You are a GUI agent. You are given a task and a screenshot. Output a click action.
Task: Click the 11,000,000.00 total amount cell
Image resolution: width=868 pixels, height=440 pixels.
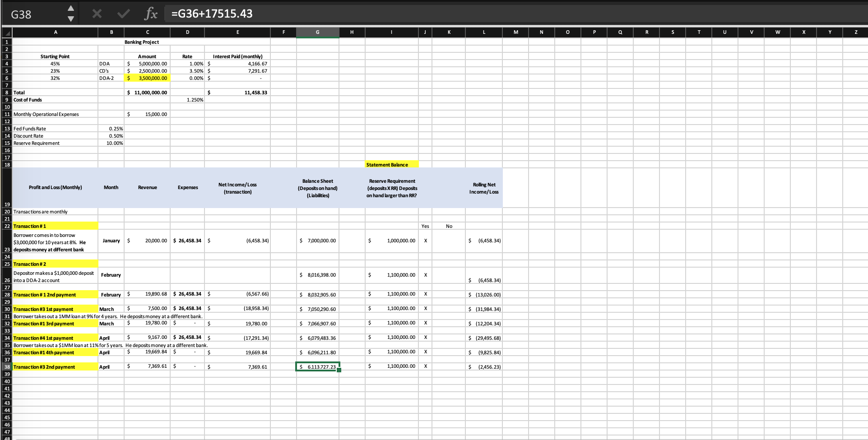coord(147,93)
